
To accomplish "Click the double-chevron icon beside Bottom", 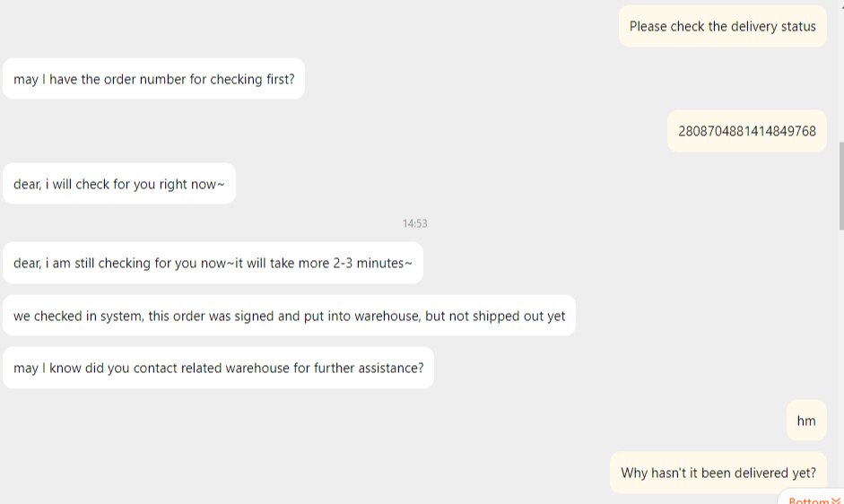I will [836, 500].
